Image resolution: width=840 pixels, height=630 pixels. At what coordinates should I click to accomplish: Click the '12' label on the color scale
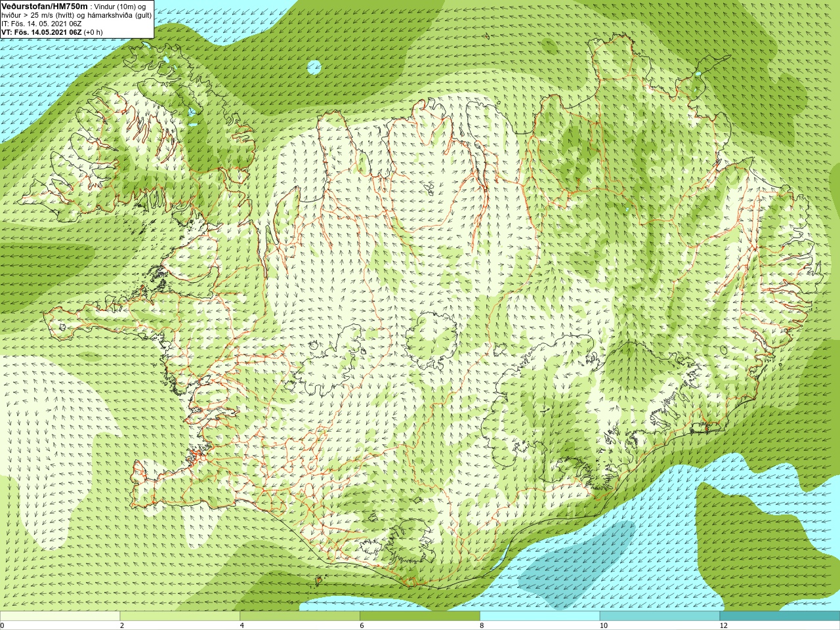[723, 625]
